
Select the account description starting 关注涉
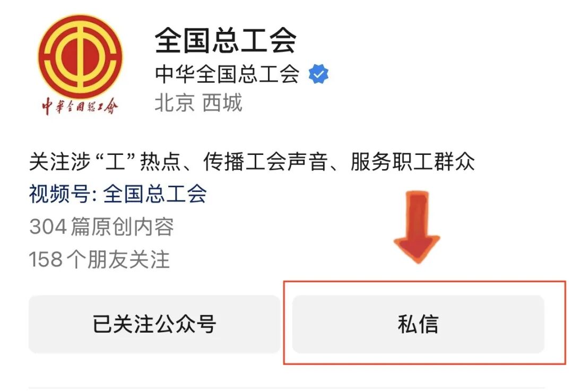tap(252, 161)
